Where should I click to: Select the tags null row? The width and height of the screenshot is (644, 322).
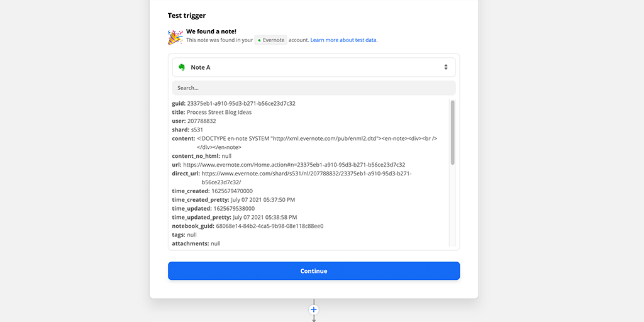click(184, 235)
